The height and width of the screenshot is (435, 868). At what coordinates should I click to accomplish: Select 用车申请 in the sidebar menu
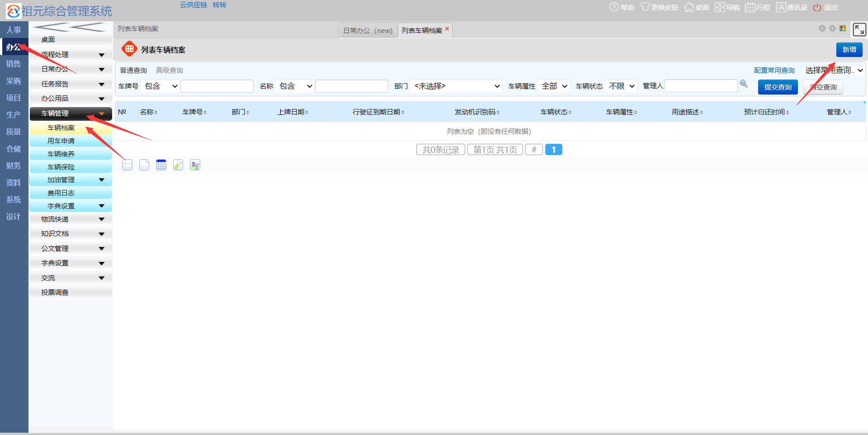[x=61, y=141]
